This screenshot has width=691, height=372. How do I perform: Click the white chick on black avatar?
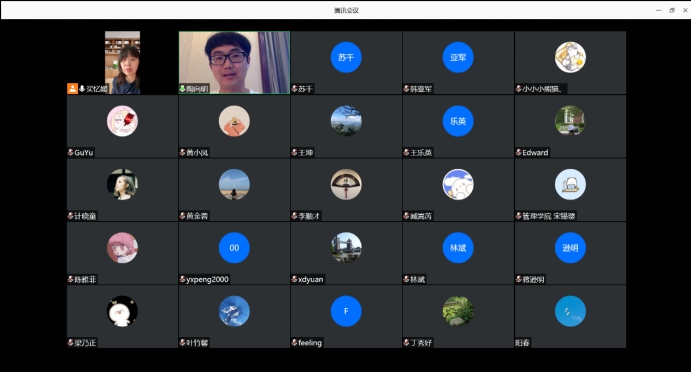click(x=123, y=311)
